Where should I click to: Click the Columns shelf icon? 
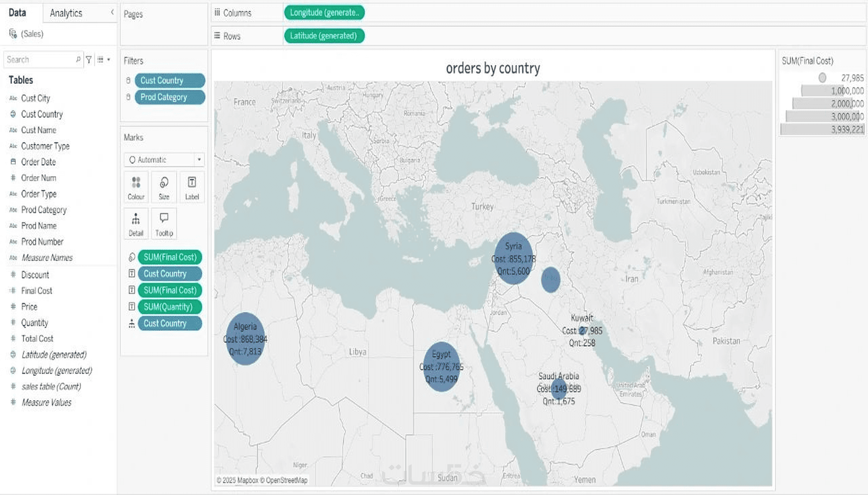[217, 13]
